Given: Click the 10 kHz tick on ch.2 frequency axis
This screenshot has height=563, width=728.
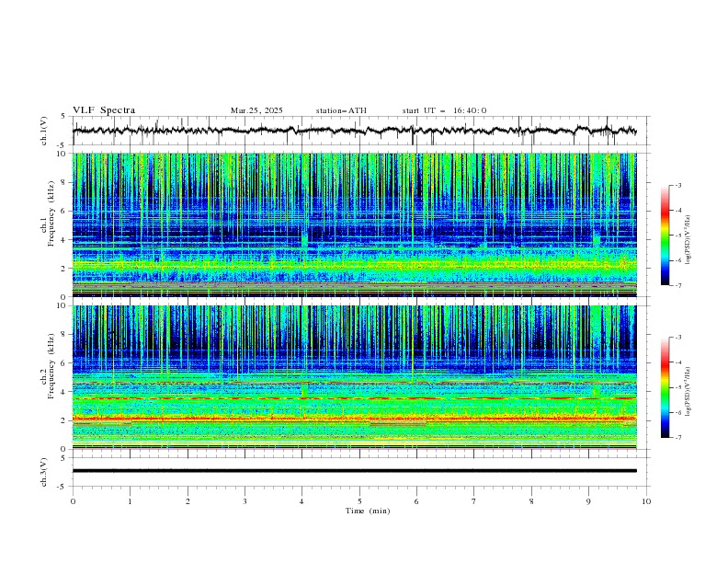Looking at the screenshot, I should [x=63, y=305].
